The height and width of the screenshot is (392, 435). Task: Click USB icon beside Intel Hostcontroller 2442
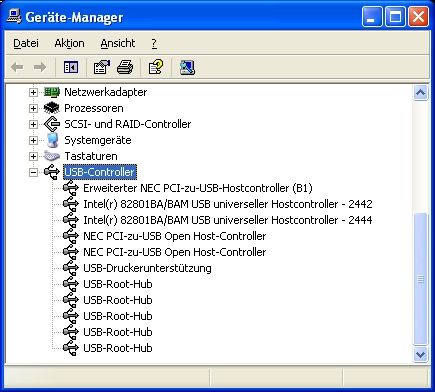[x=71, y=204]
